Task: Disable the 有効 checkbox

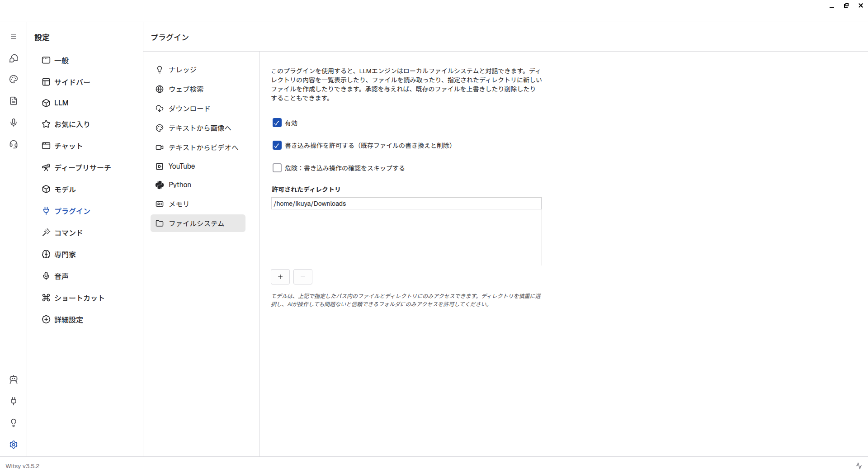Action: pos(277,123)
